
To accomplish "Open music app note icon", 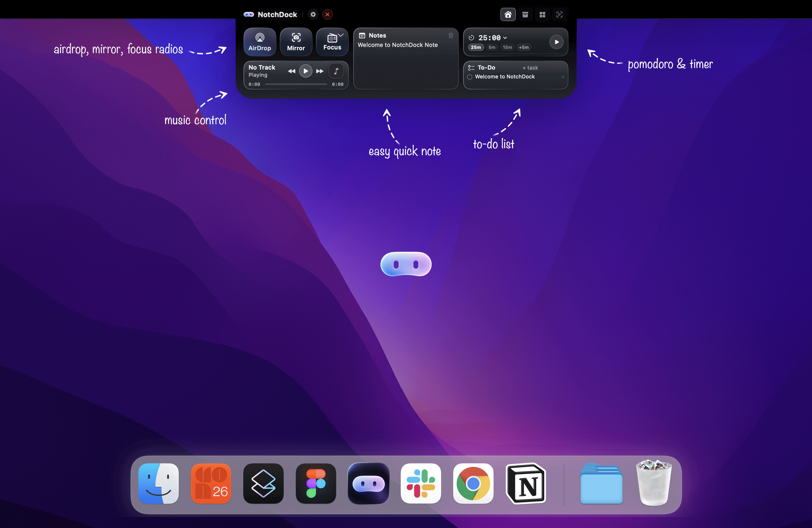I will pyautogui.click(x=336, y=71).
